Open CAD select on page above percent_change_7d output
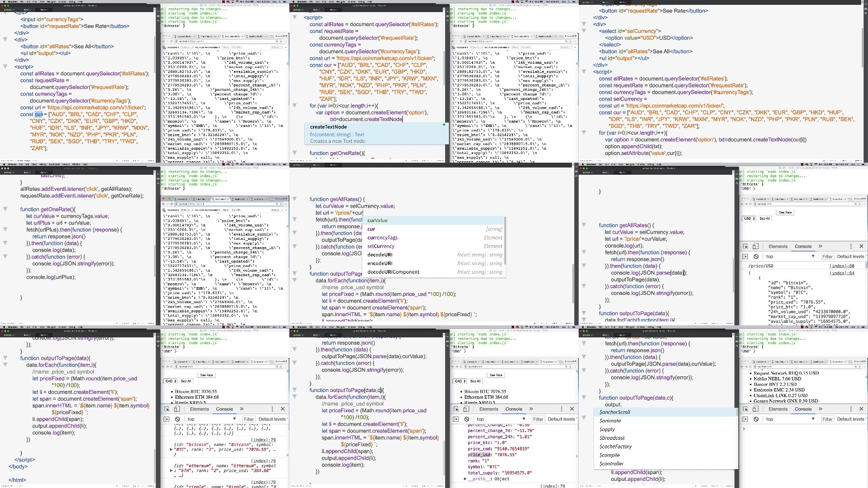 [460, 381]
